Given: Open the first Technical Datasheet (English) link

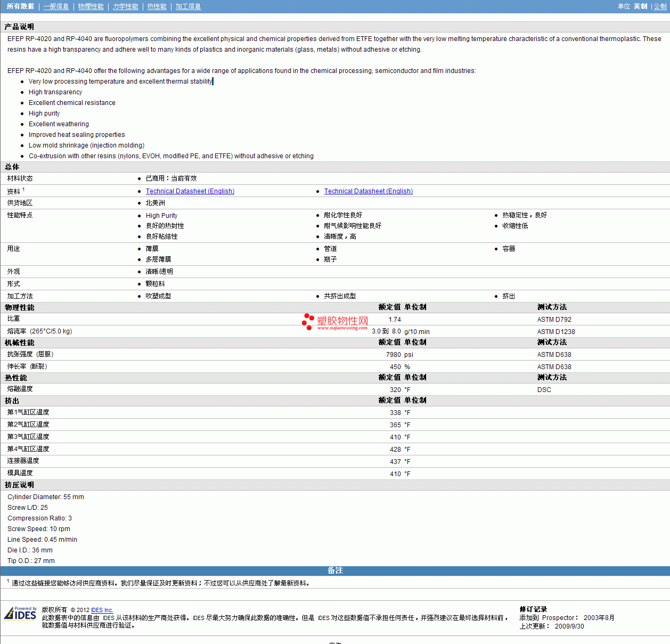Looking at the screenshot, I should [190, 191].
